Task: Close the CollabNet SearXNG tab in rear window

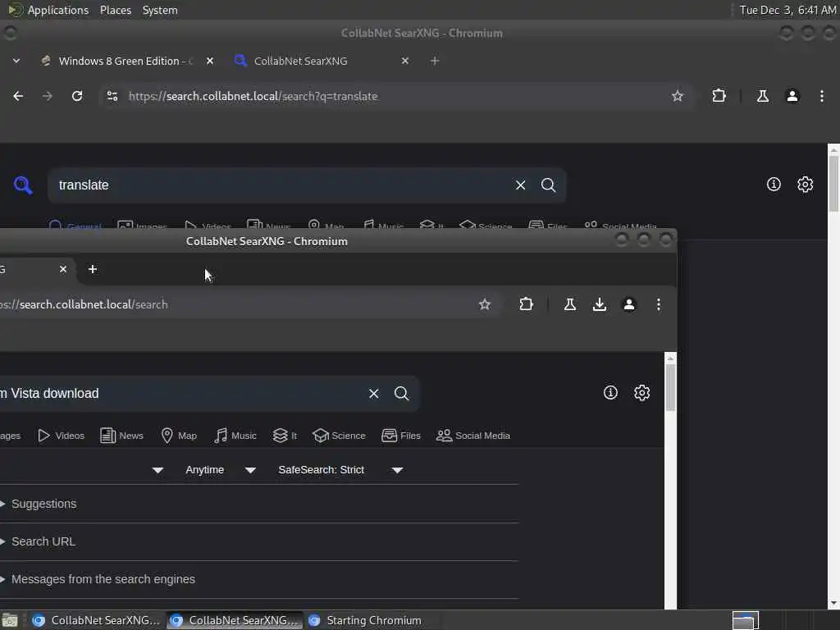Action: click(405, 61)
